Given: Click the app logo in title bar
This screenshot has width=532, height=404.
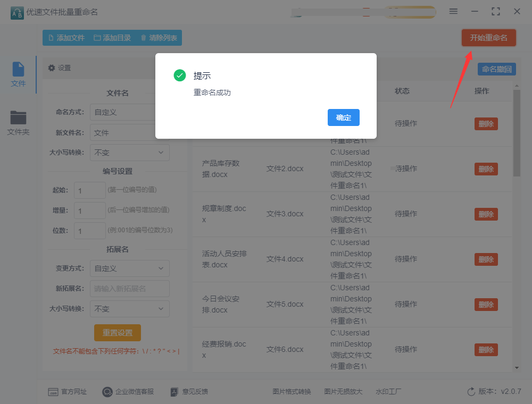Looking at the screenshot, I should pyautogui.click(x=17, y=13).
